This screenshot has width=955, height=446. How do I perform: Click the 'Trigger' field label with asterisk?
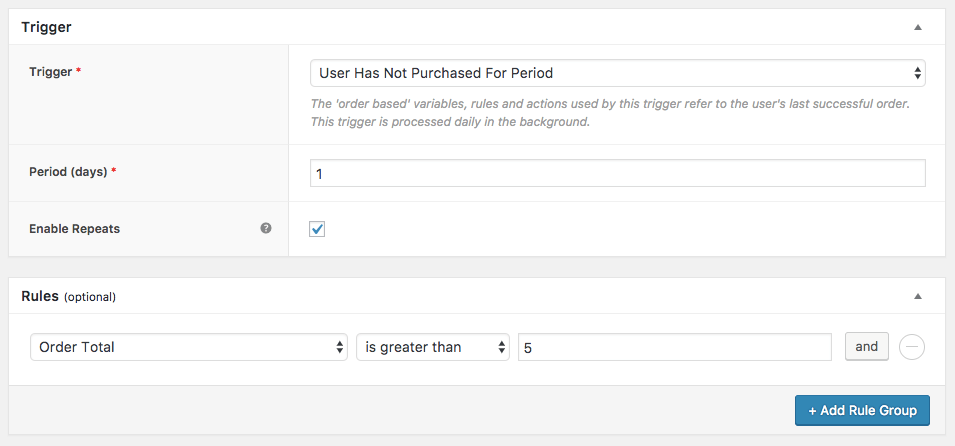point(51,72)
